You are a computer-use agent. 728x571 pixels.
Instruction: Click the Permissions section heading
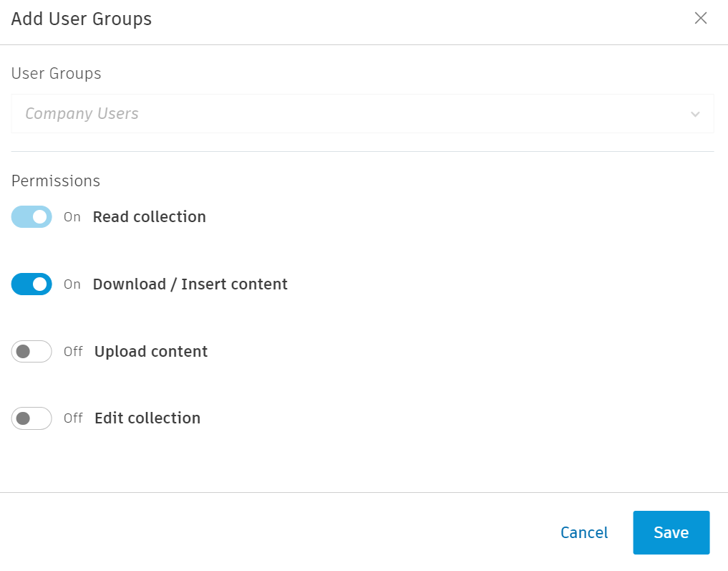click(56, 181)
